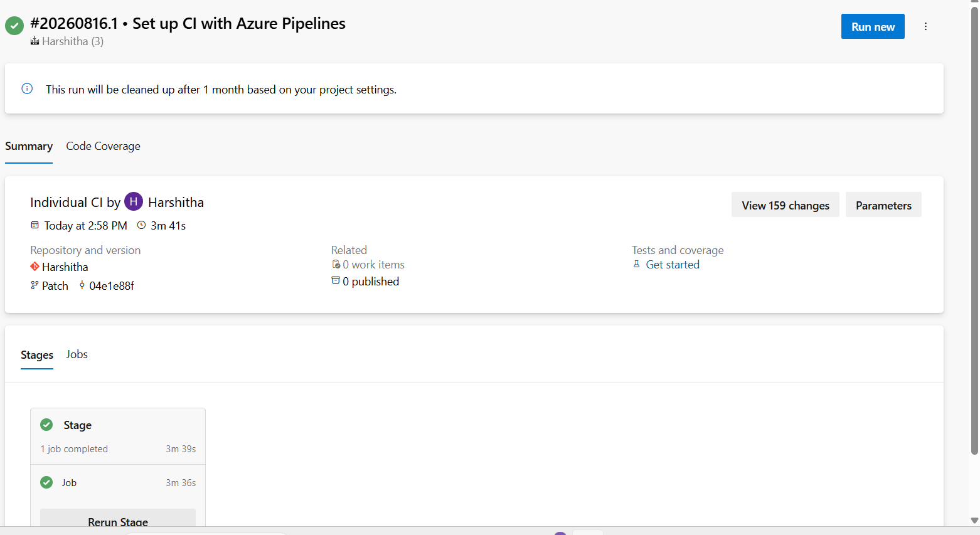
Task: Open the Job row in Stage card
Action: click(118, 483)
